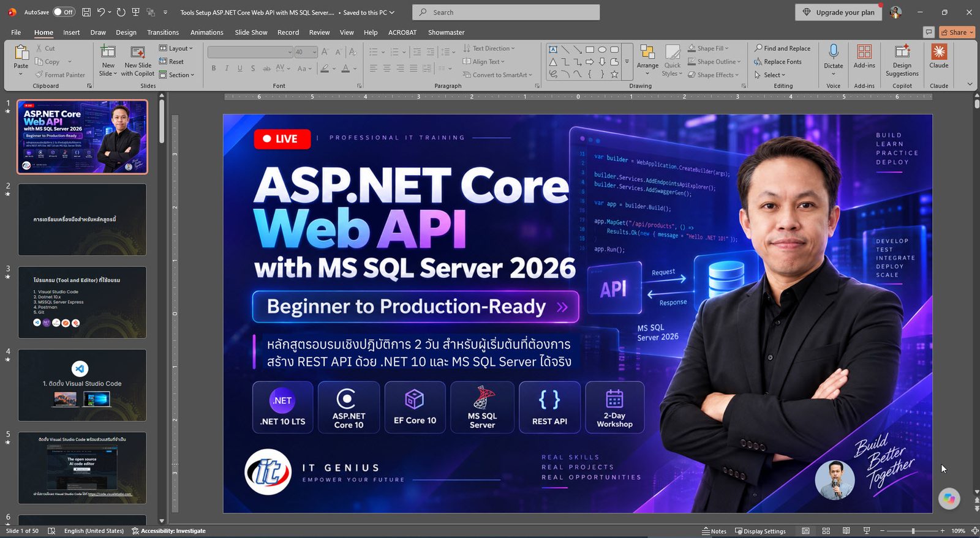The width and height of the screenshot is (980, 538).
Task: Open the Font Color swatch button
Action: point(345,69)
